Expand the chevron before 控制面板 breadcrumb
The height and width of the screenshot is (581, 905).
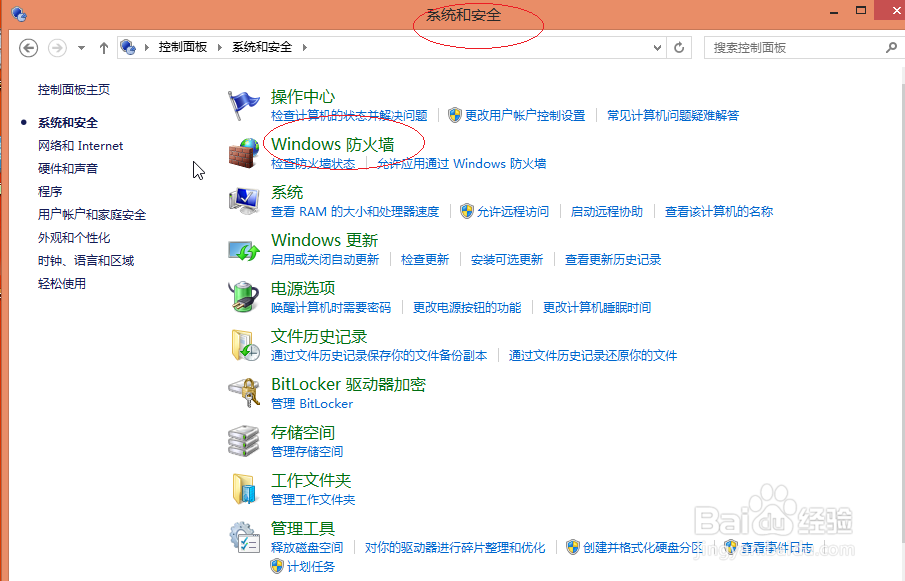(x=147, y=47)
